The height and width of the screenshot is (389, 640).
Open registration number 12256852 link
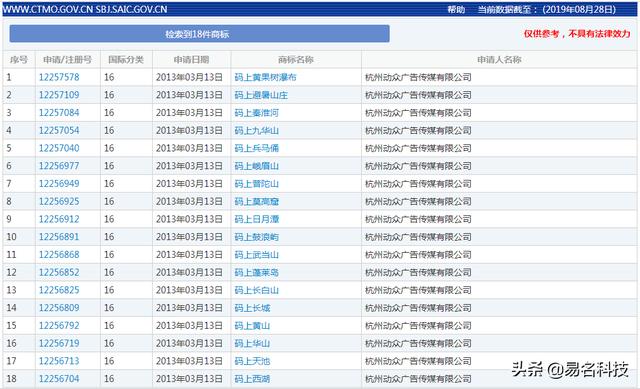click(59, 272)
